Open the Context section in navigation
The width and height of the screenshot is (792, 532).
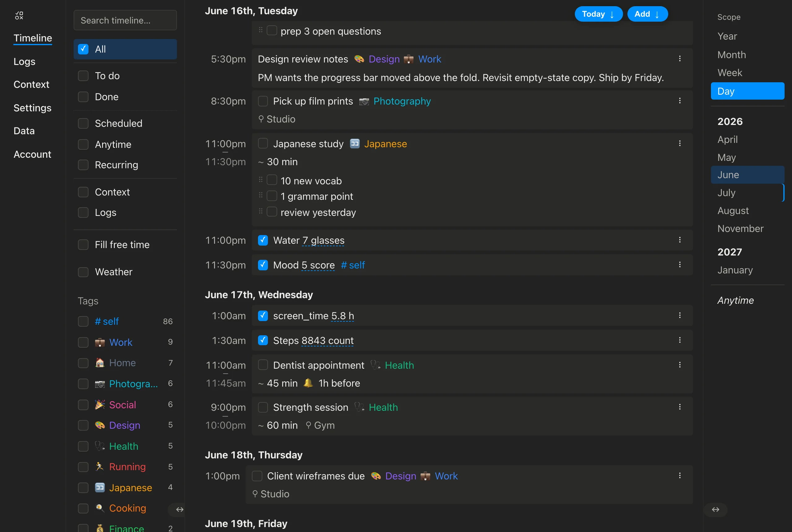point(32,84)
